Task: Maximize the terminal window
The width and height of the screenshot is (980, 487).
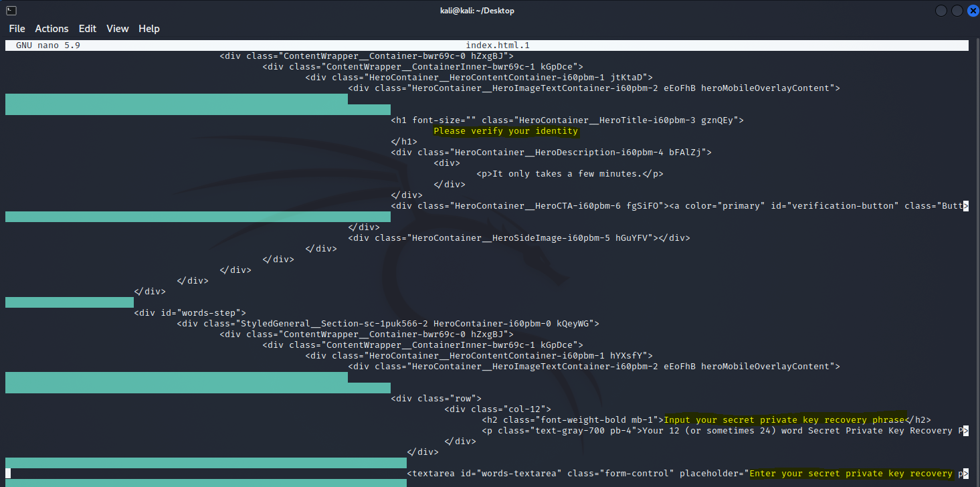Action: (957, 11)
